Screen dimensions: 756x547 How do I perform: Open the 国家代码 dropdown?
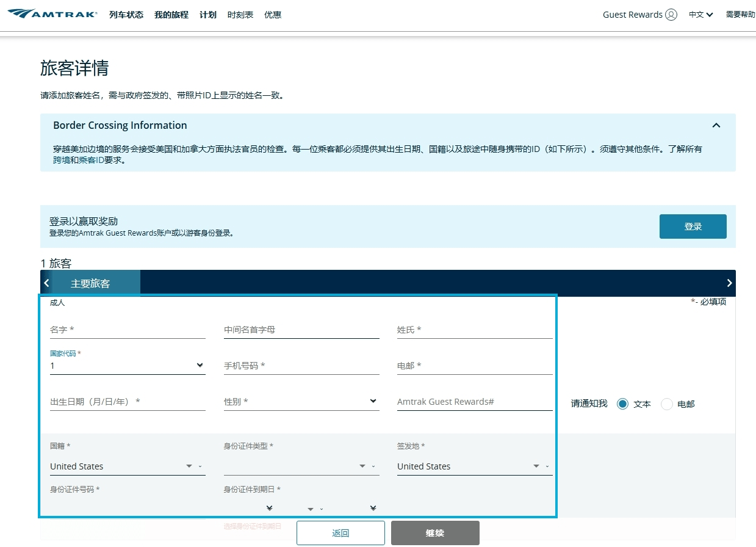[128, 366]
